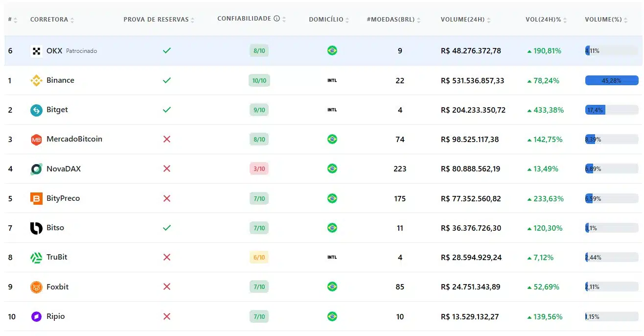644x336 pixels.
Task: Click the green reserves checkmark for Bitso
Action: click(167, 228)
